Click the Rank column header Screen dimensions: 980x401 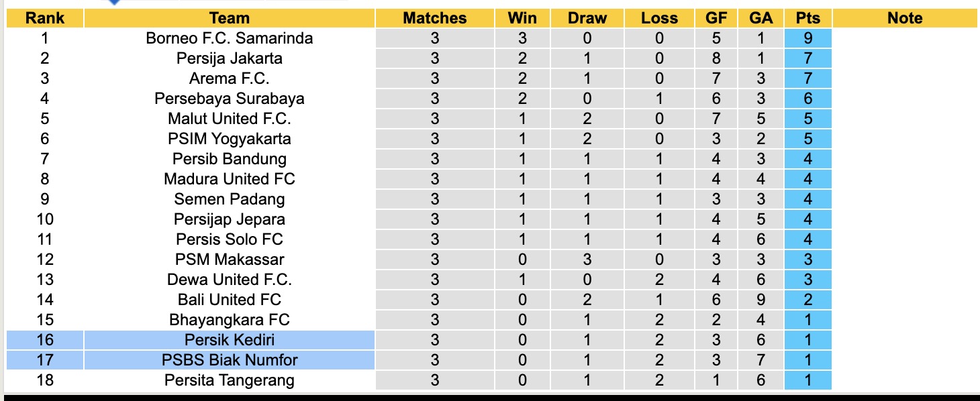coord(45,18)
